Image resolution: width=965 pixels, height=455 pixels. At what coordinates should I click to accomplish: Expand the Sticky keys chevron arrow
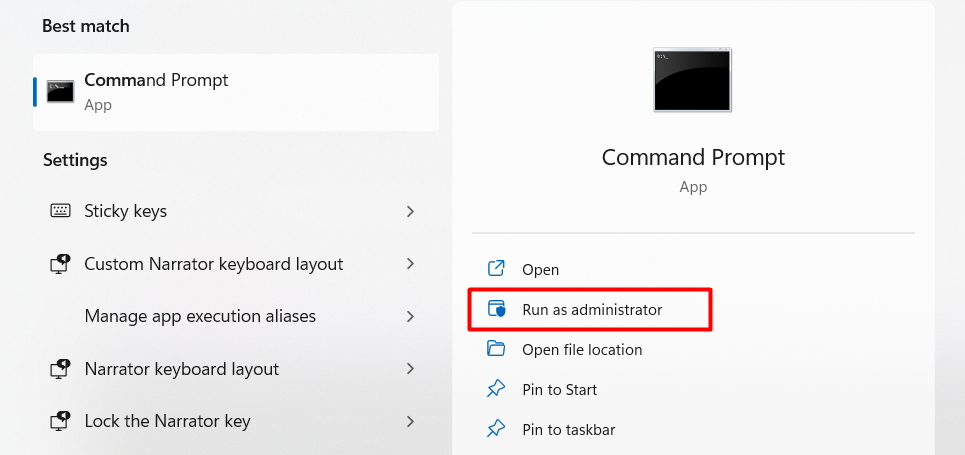[410, 211]
